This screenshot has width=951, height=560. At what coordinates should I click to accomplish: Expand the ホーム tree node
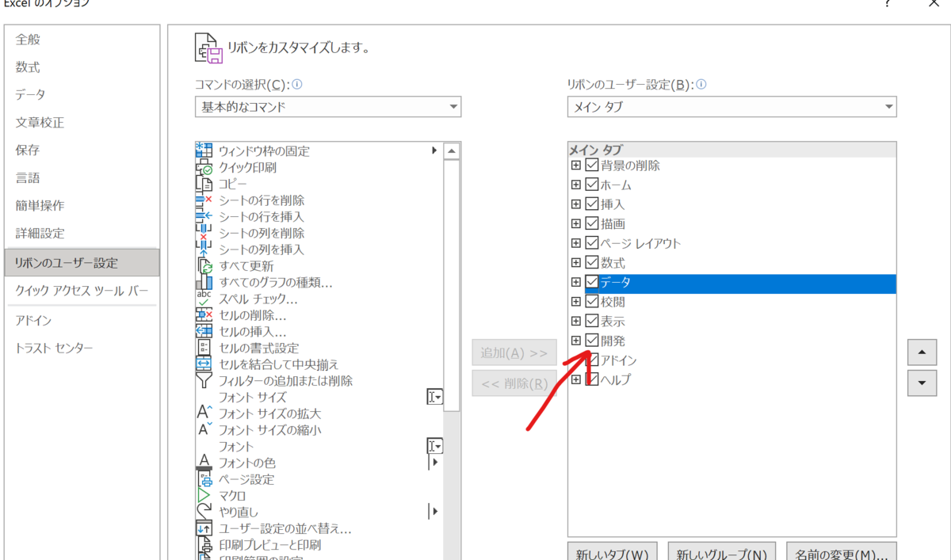tap(576, 185)
